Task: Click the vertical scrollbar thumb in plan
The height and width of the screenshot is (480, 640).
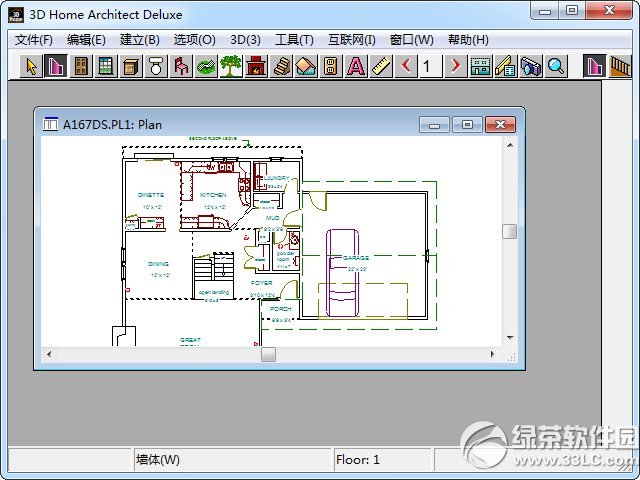Action: (x=509, y=231)
